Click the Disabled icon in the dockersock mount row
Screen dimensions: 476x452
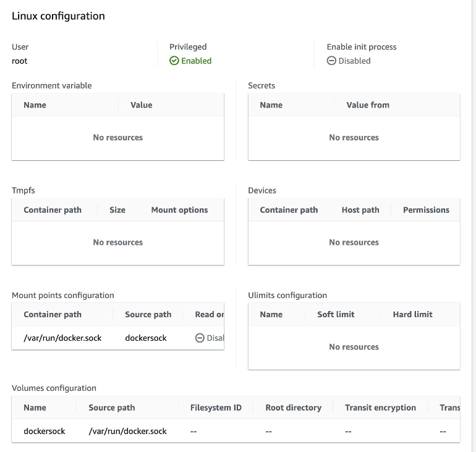[200, 338]
